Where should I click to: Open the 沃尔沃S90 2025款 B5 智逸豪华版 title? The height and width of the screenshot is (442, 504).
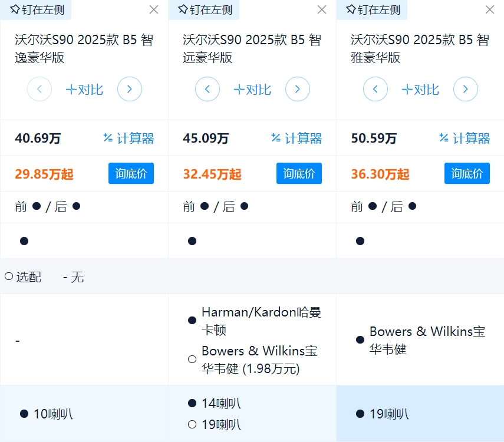[x=84, y=49]
